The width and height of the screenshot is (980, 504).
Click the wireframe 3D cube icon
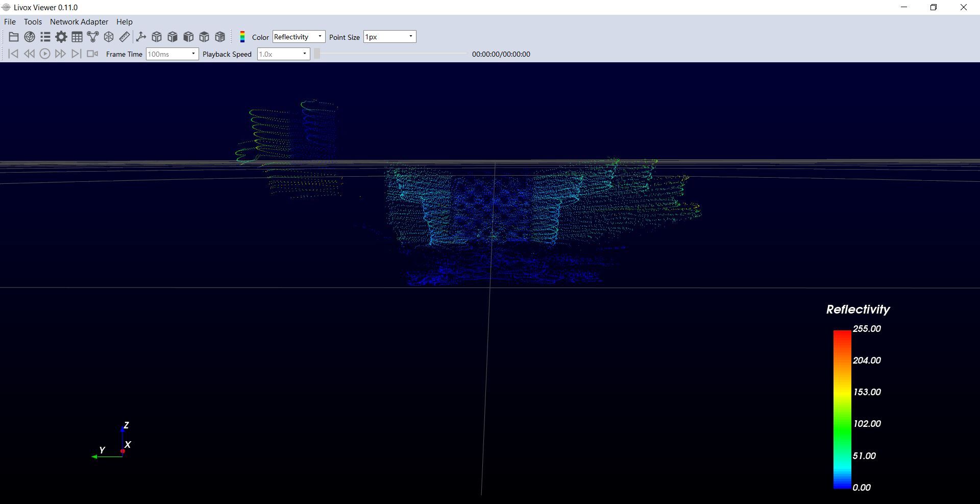click(x=109, y=37)
